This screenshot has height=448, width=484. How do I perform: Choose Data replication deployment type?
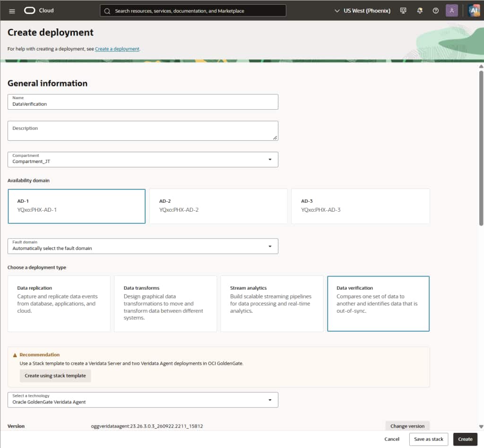click(59, 303)
